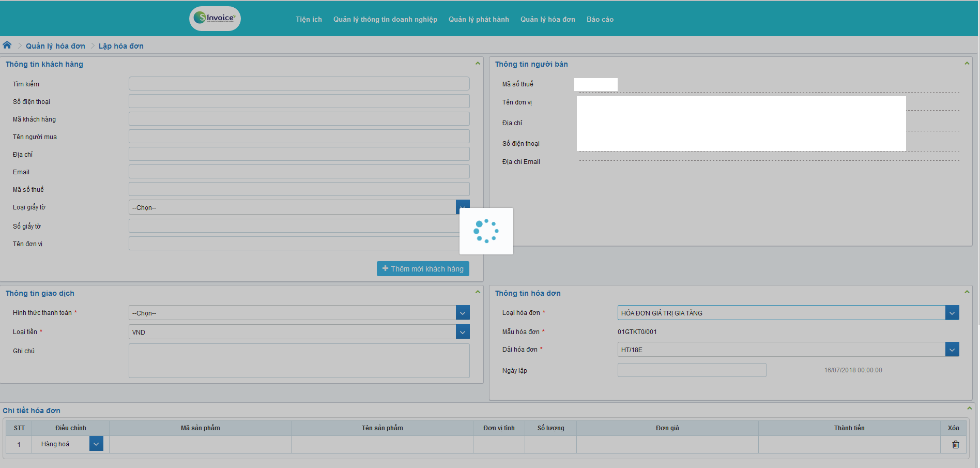Click the SInvoice logo
980x468 pixels.
pyautogui.click(x=215, y=19)
